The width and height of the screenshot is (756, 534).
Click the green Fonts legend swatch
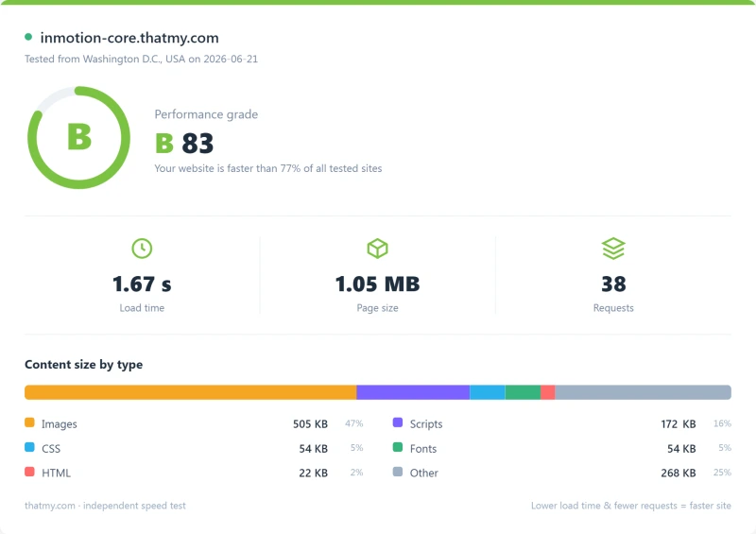tap(398, 447)
